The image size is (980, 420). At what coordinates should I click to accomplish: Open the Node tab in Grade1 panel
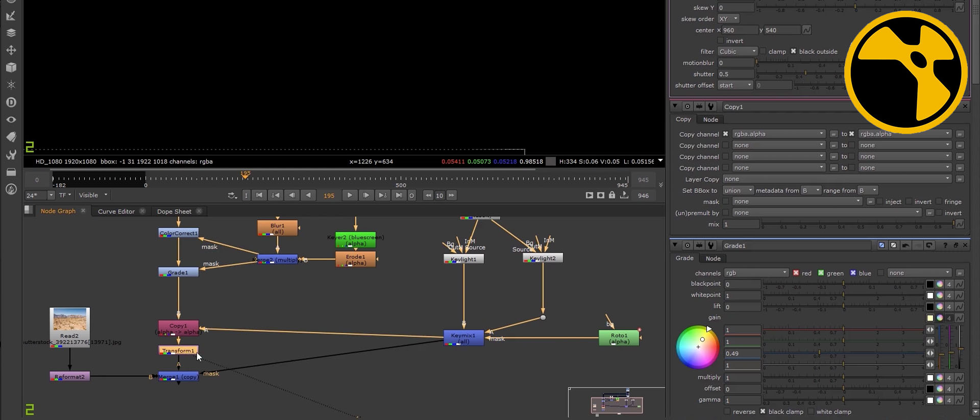(713, 258)
